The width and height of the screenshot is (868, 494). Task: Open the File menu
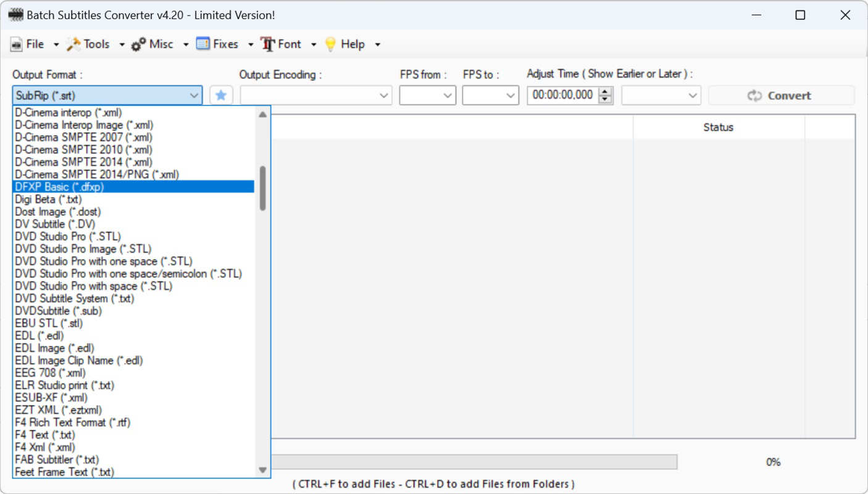point(35,44)
